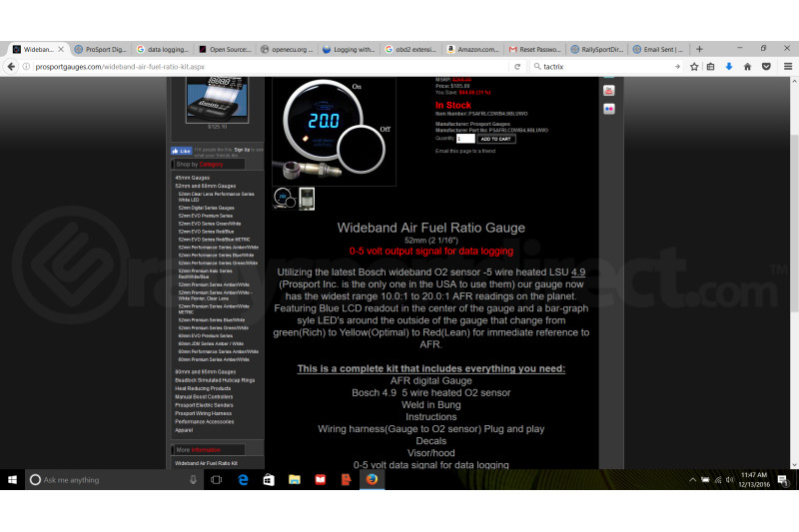
Task: Go back with the browser back arrow
Action: click(11, 67)
